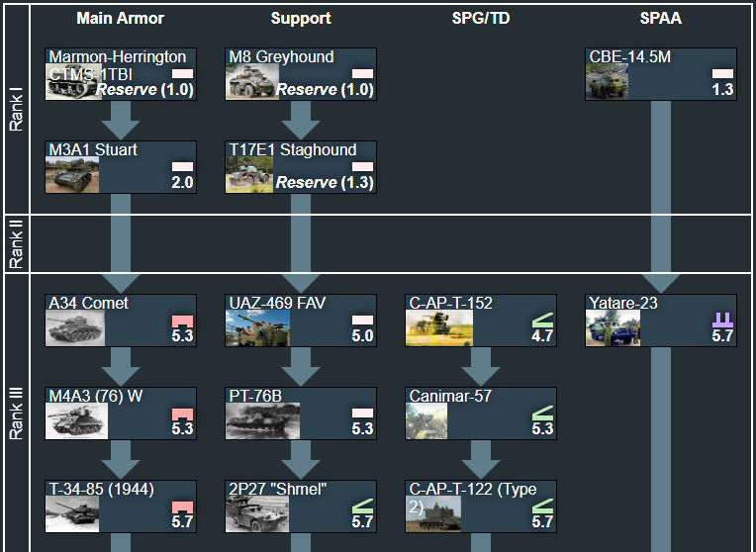Click the class icon on CBE-14.5M card
756x552 pixels.
click(x=722, y=74)
